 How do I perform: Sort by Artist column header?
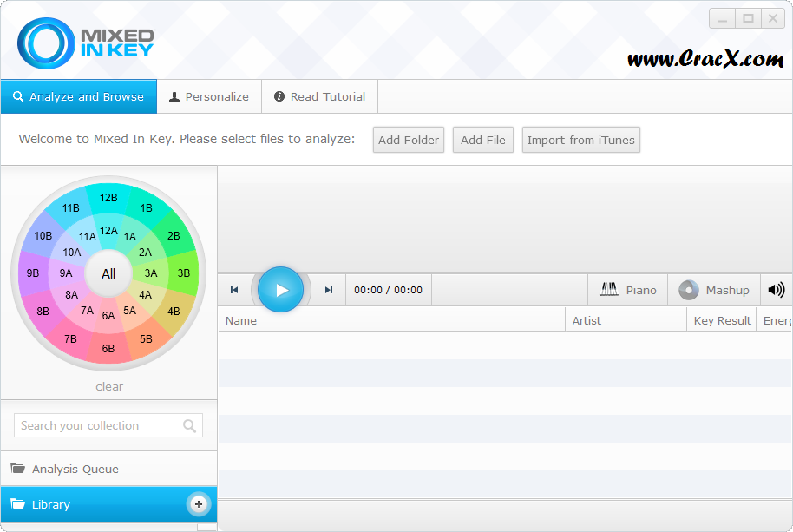coord(626,320)
